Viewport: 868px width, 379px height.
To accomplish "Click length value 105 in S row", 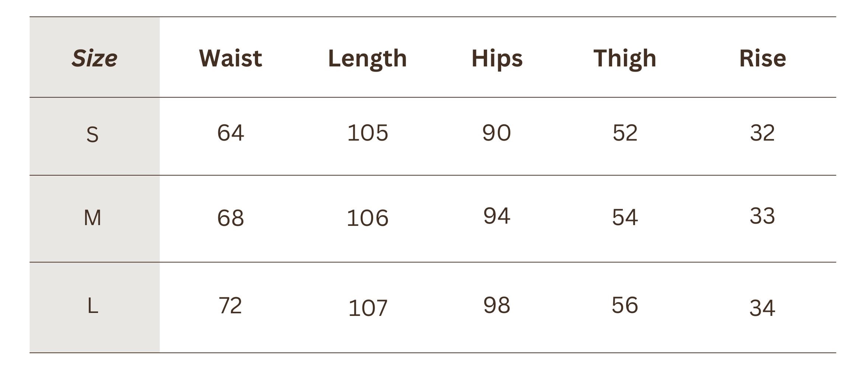I will coord(368,132).
